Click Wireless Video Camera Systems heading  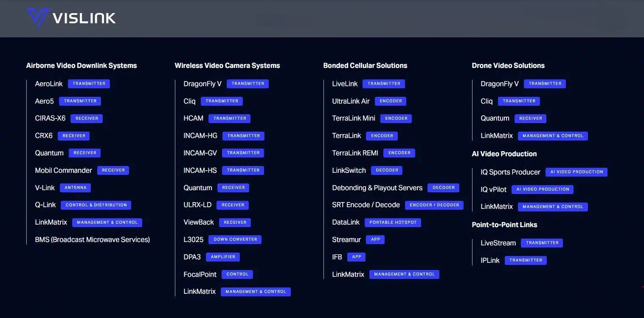[227, 66]
